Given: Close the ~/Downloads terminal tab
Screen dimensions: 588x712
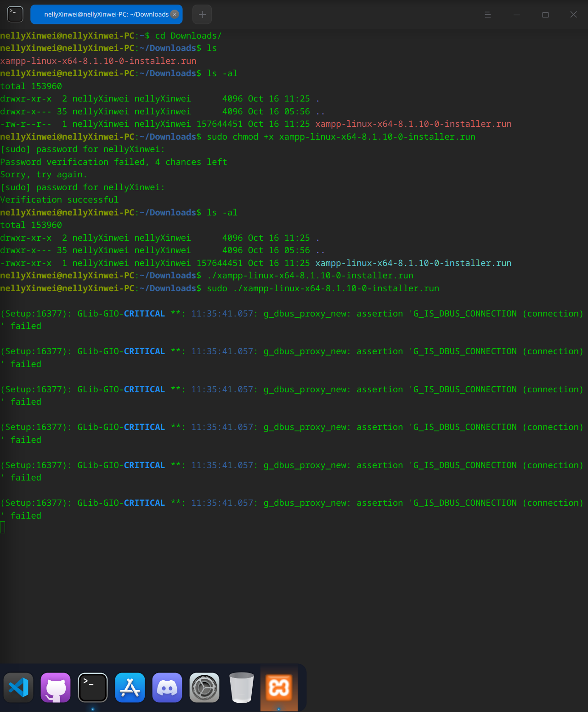Looking at the screenshot, I should pyautogui.click(x=175, y=14).
